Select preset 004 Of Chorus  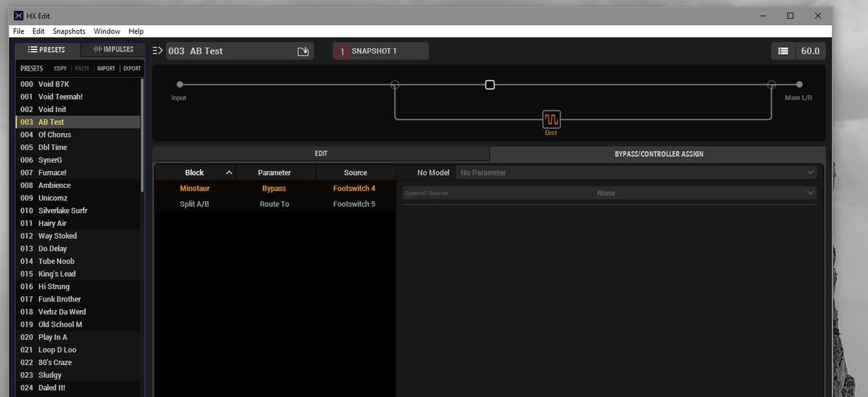click(x=78, y=135)
